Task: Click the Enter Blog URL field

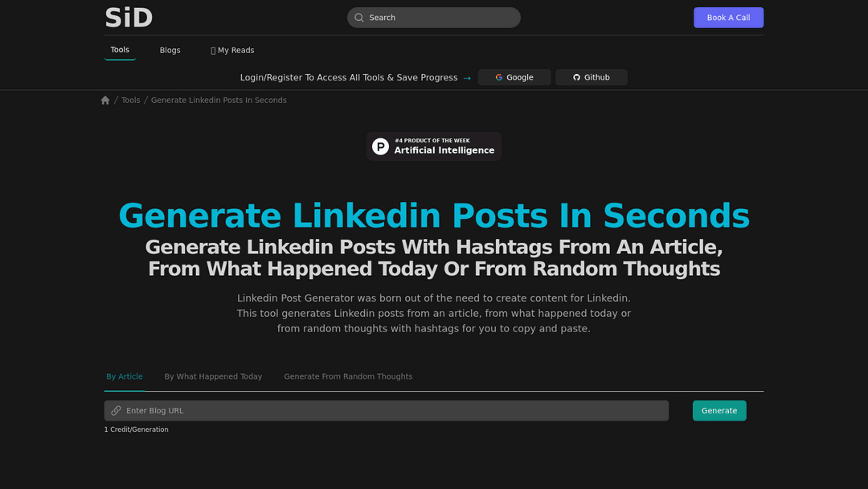Action: click(x=387, y=410)
